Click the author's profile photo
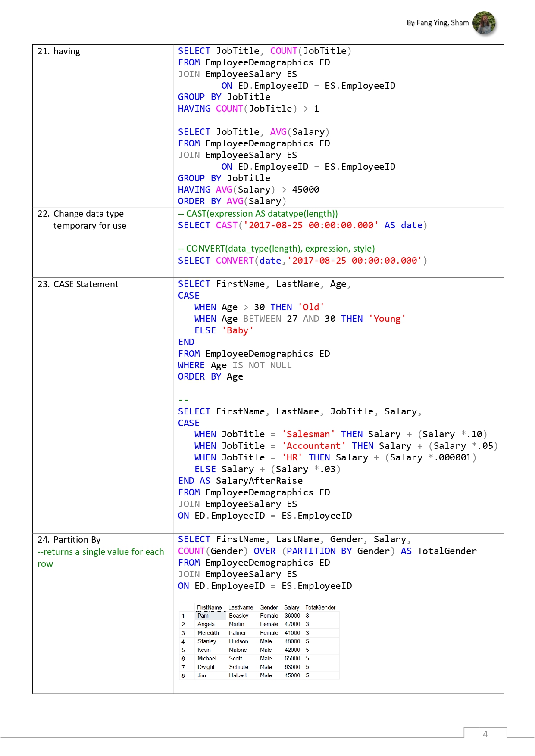Viewport: 535px width, 756px height. point(484,23)
